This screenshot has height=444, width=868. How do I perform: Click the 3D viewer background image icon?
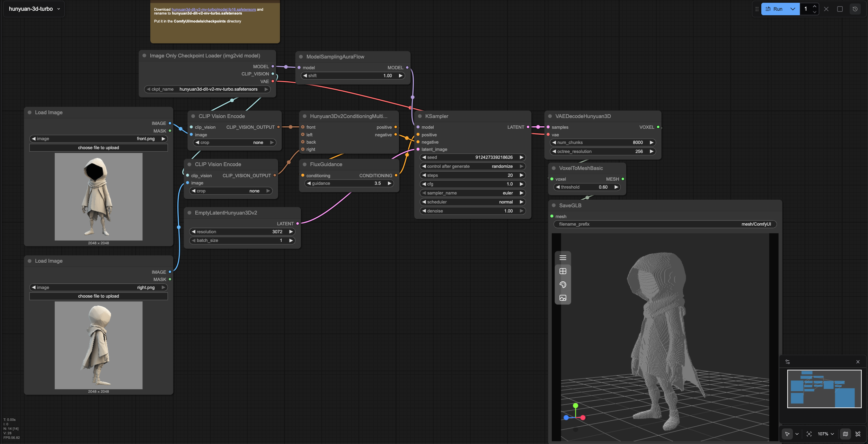coord(563,298)
